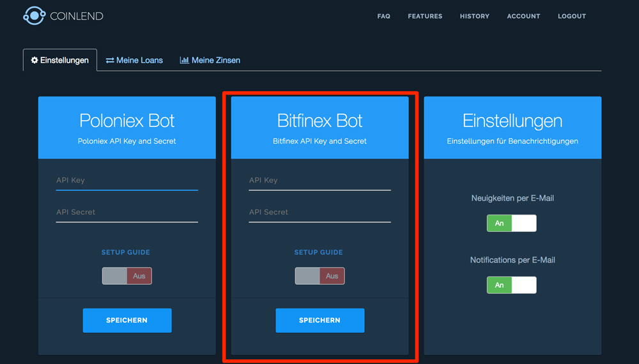Toggle the Poloniex Bot Aus switch
639x364 pixels.
coord(127,276)
